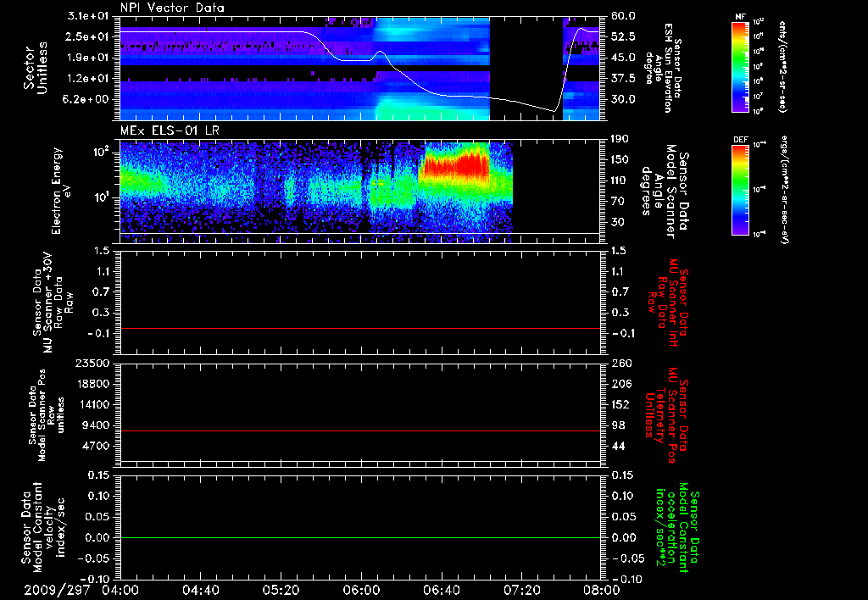Click the cnts/(cm**2-sr-sec) units label
Screen dimensions: 868x600
point(782,66)
